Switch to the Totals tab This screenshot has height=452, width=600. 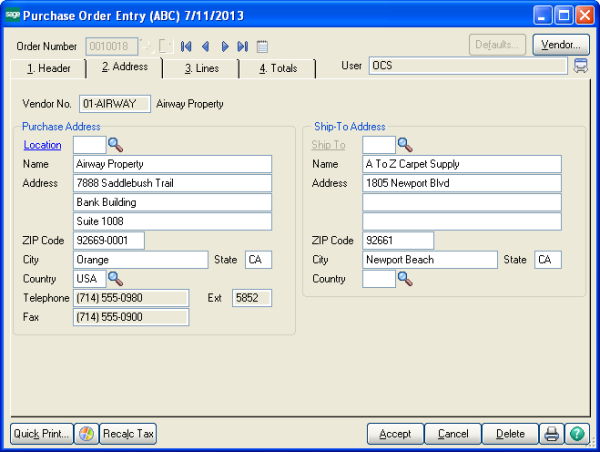tap(277, 68)
